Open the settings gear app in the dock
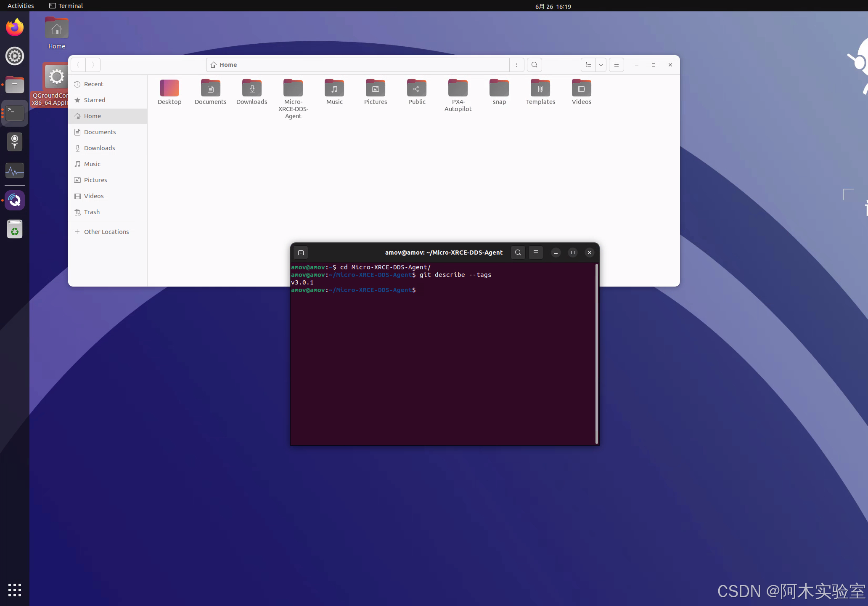Screen dimensions: 868x606 click(15, 56)
